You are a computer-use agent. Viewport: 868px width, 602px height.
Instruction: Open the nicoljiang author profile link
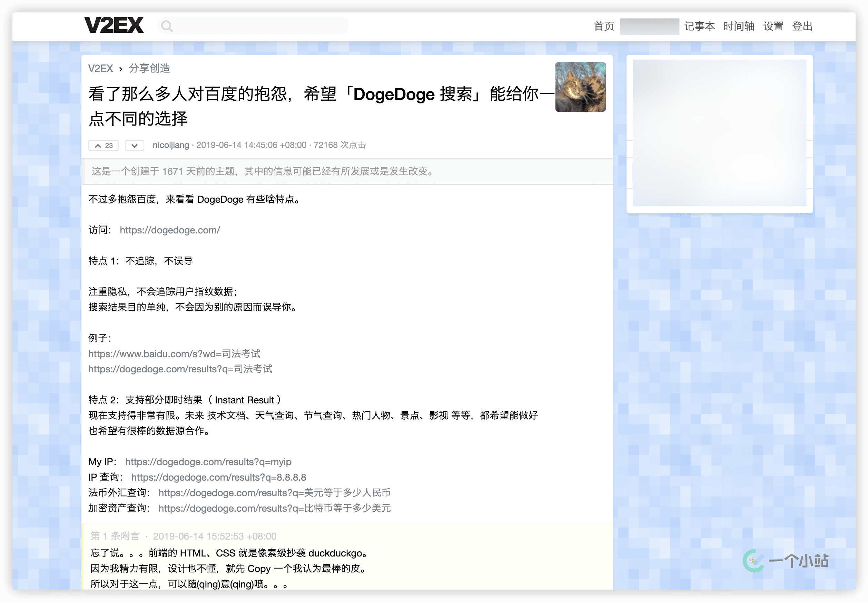pyautogui.click(x=170, y=145)
